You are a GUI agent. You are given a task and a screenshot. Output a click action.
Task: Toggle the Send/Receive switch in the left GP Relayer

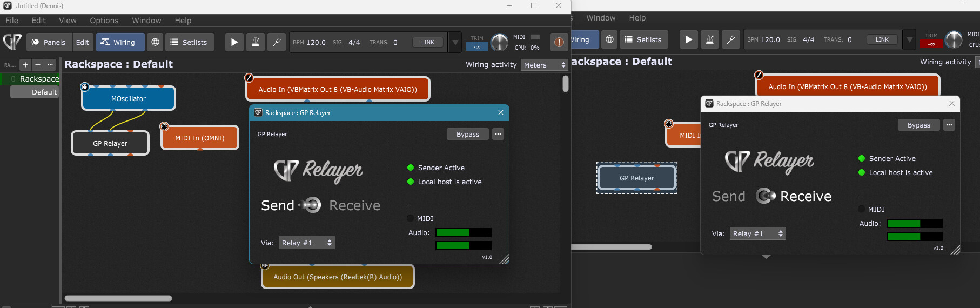312,205
